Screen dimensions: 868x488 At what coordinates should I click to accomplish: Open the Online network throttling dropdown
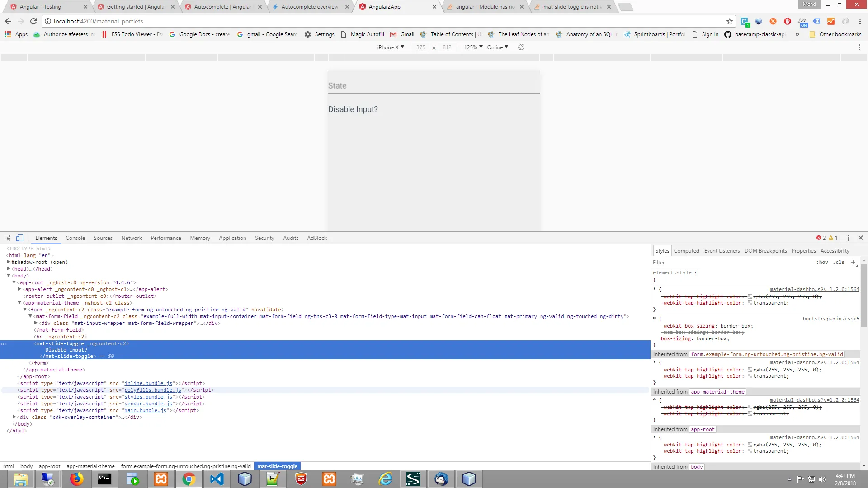[x=497, y=47]
